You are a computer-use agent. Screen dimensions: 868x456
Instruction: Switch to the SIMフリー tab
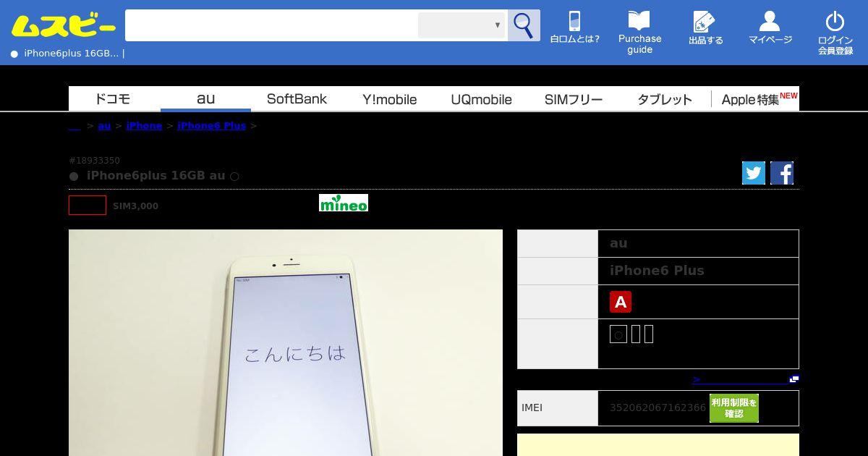[573, 99]
